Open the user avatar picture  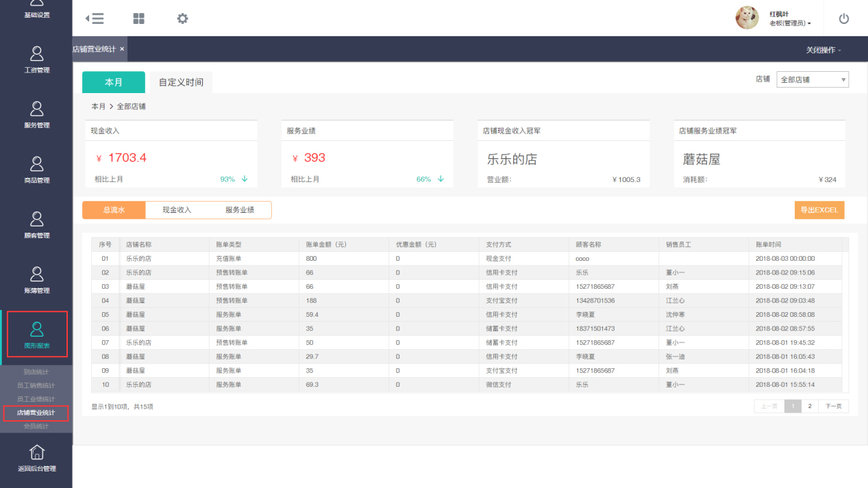[x=747, y=18]
